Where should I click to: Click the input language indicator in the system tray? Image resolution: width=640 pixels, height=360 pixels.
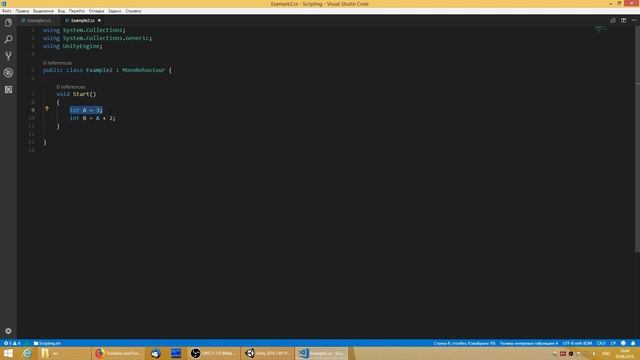606,353
